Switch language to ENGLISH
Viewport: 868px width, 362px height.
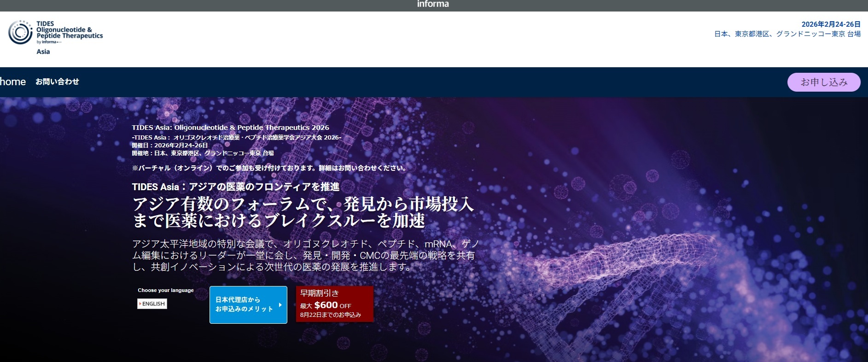point(152,304)
